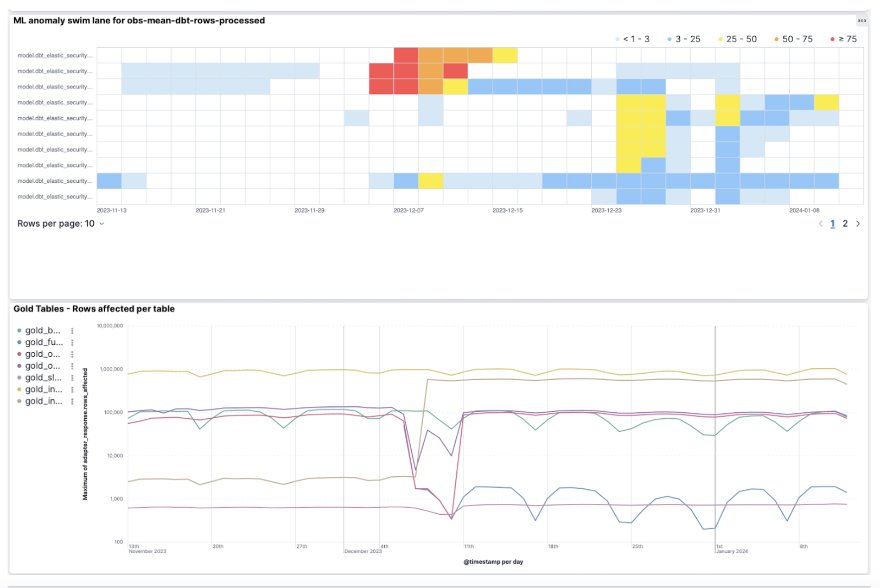This screenshot has width=880, height=588.
Task: Click the chevron beside Rows per page: 10
Action: [x=101, y=223]
